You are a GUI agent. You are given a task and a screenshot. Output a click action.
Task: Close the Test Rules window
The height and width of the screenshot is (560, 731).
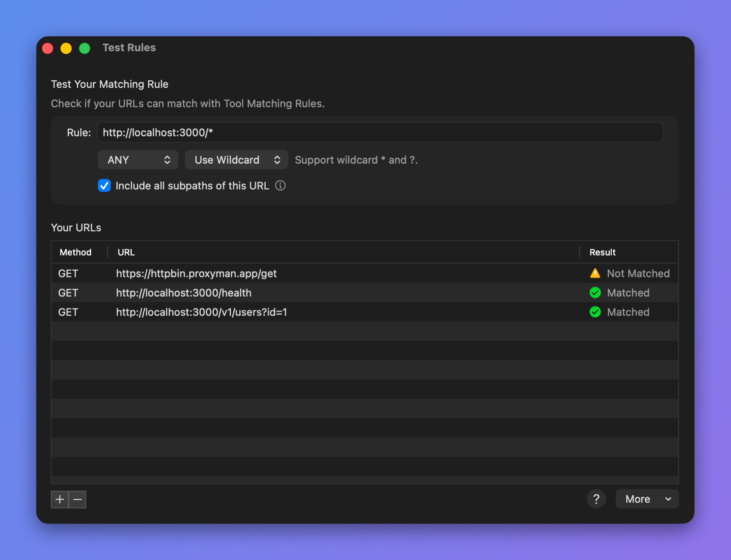pyautogui.click(x=48, y=48)
